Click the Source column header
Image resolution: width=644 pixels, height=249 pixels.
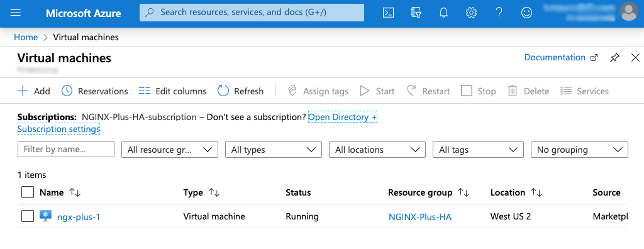point(606,192)
